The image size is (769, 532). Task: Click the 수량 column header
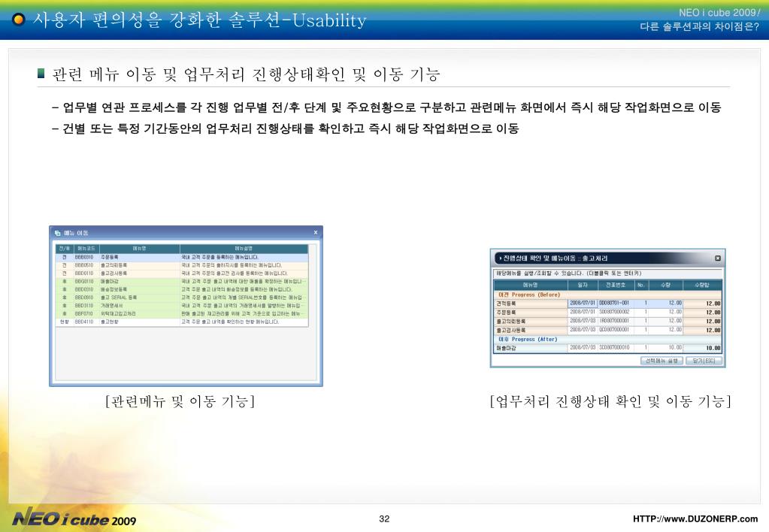[665, 285]
